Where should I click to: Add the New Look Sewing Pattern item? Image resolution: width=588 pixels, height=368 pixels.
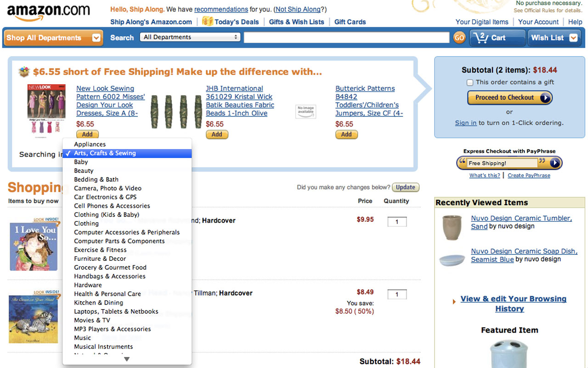[87, 134]
